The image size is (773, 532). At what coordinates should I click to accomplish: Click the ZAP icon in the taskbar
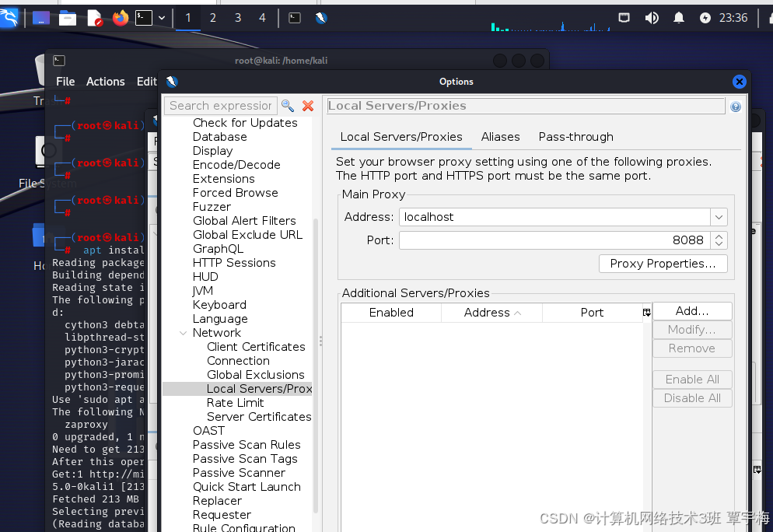[320, 17]
